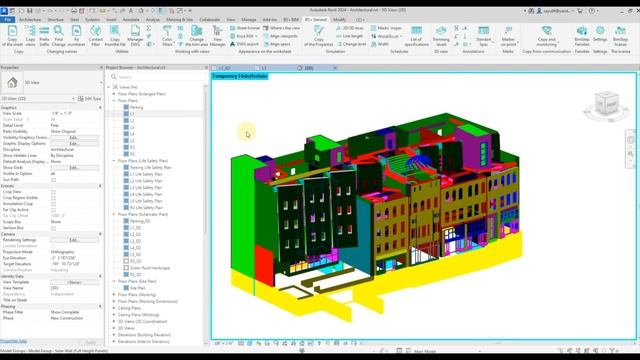Open the Standard Spec tool
This screenshot has height=360, width=640.
pyautogui.click(x=484, y=35)
